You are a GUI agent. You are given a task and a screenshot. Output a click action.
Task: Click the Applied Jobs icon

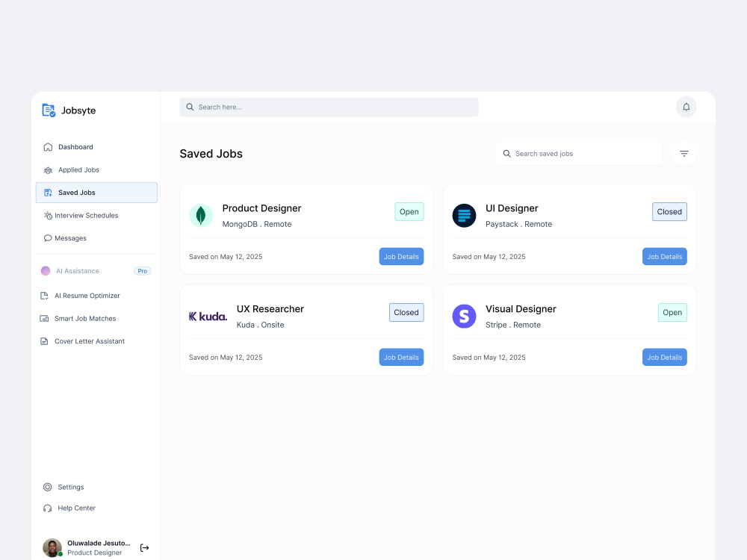point(48,170)
